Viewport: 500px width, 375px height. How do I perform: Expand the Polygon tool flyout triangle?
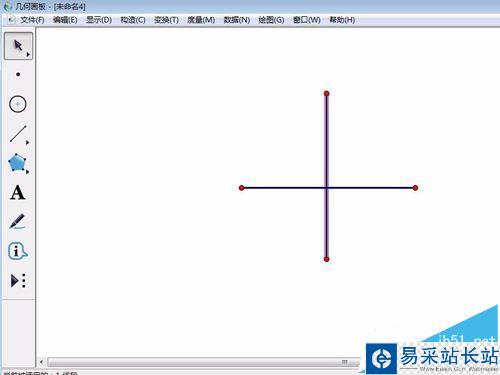click(x=27, y=172)
